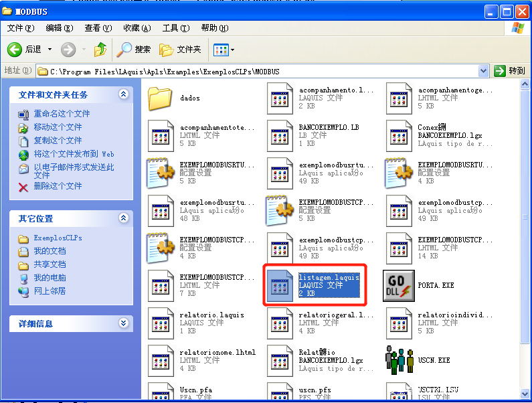Viewport: 532px width, 403px height.
Task: Select the 4 KB EXEMPLOMODBUSRTU config file icon
Action: pyautogui.click(x=399, y=173)
